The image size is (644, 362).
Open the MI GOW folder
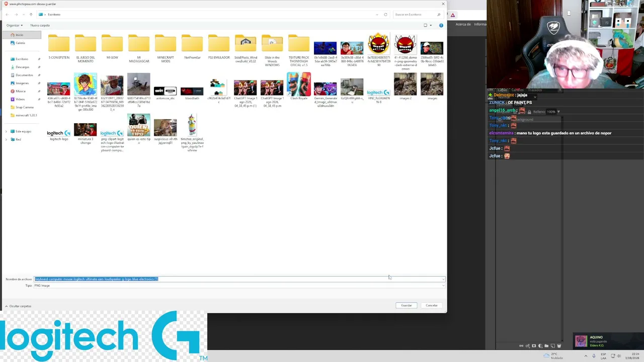coord(112,48)
